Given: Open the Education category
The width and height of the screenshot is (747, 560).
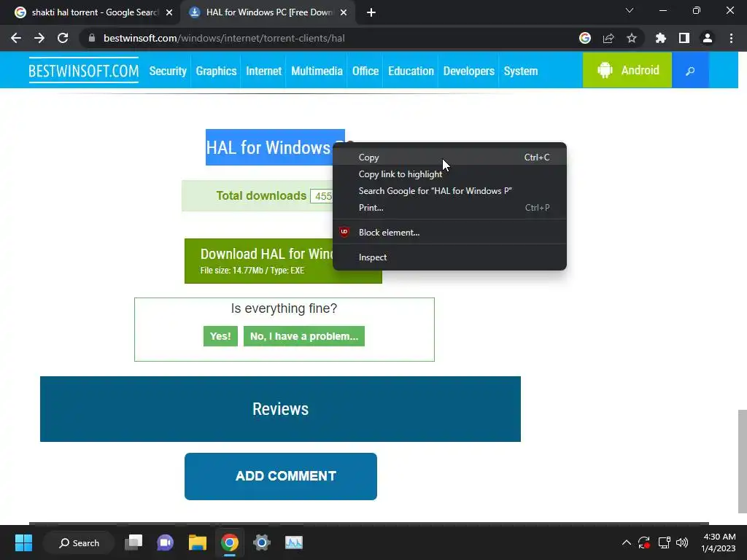Looking at the screenshot, I should (411, 71).
